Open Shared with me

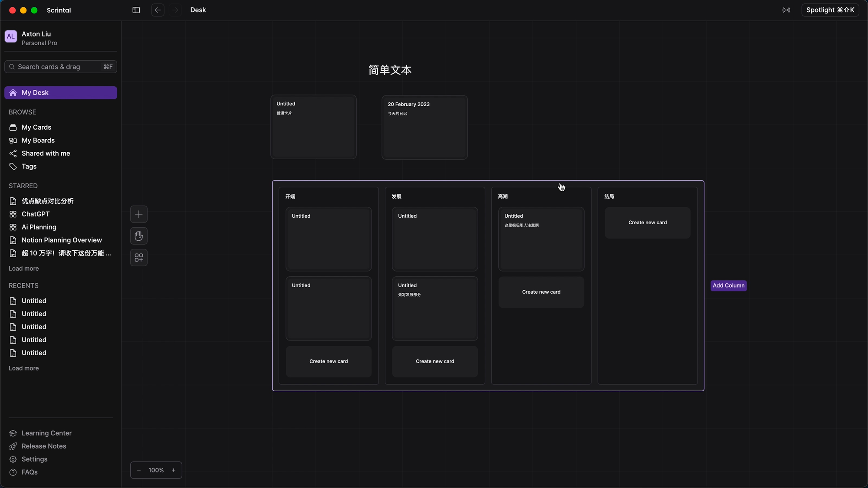coord(46,154)
